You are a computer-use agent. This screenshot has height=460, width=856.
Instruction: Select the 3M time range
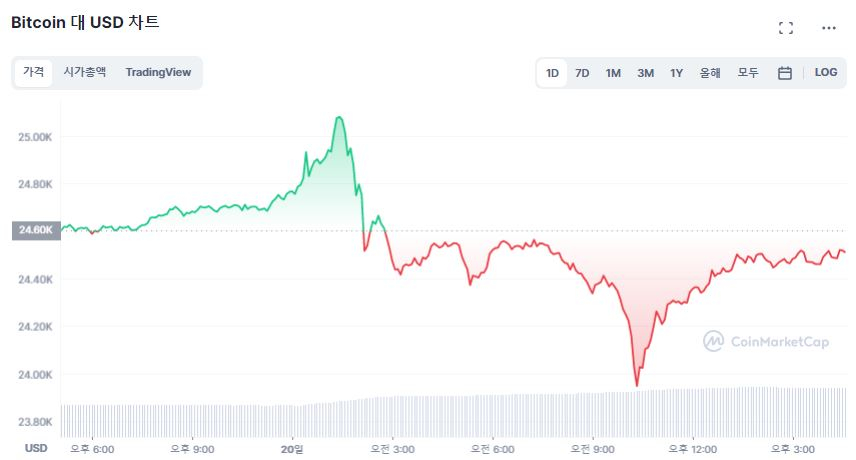pyautogui.click(x=645, y=73)
